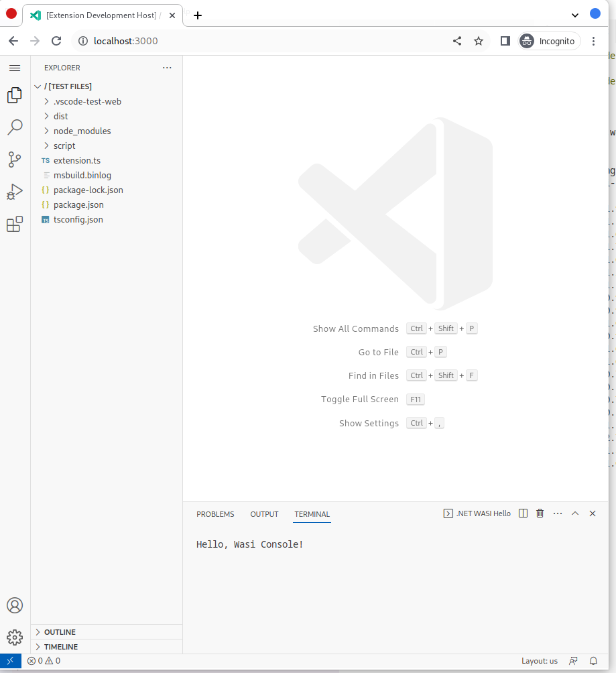Click the EXPLORER panel title
This screenshot has height=673, width=616.
[62, 68]
